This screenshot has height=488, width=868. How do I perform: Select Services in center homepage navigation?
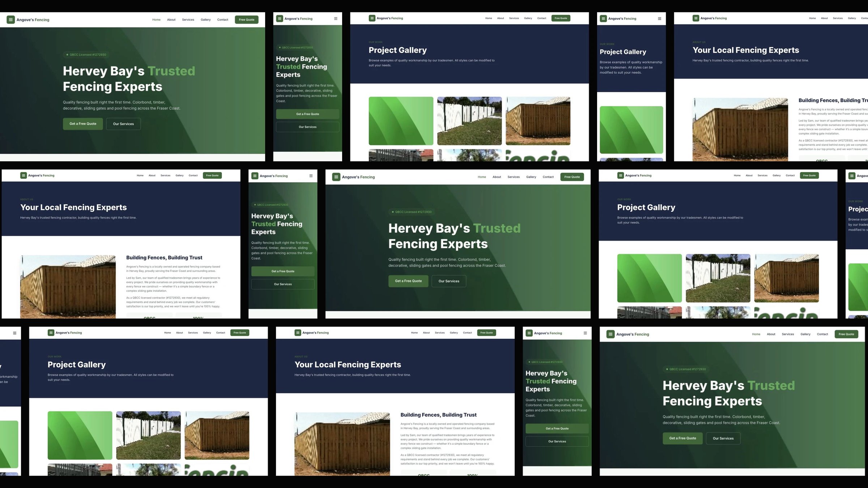pyautogui.click(x=514, y=177)
